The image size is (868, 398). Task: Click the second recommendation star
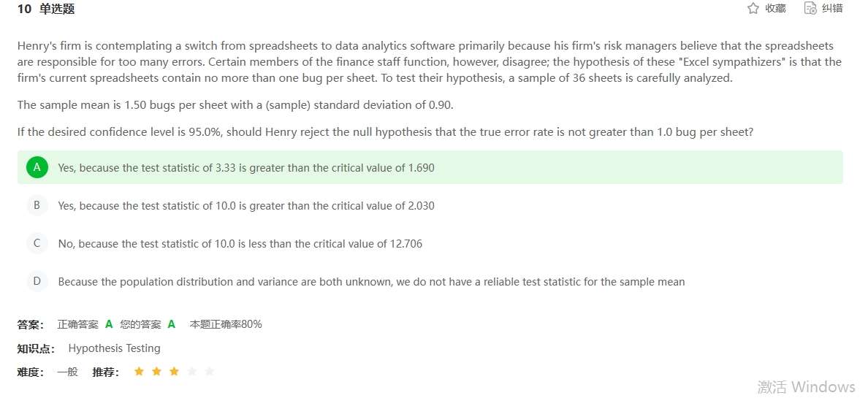click(x=156, y=372)
